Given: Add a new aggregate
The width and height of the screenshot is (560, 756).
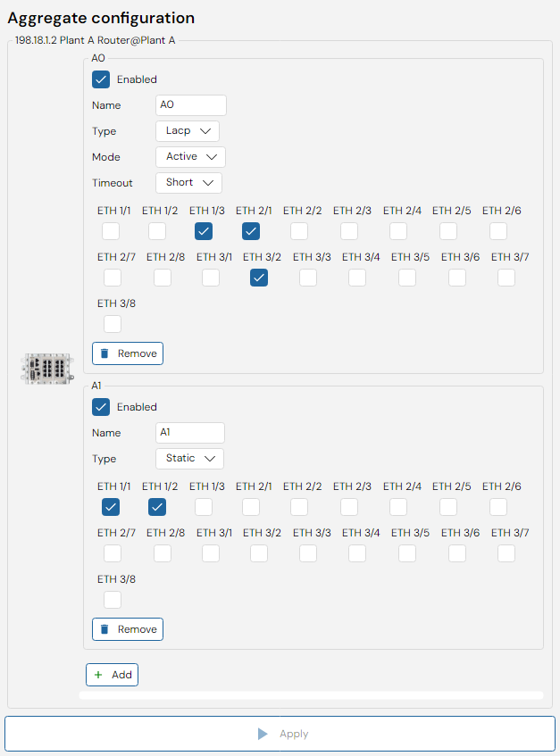Looking at the screenshot, I should [x=112, y=675].
